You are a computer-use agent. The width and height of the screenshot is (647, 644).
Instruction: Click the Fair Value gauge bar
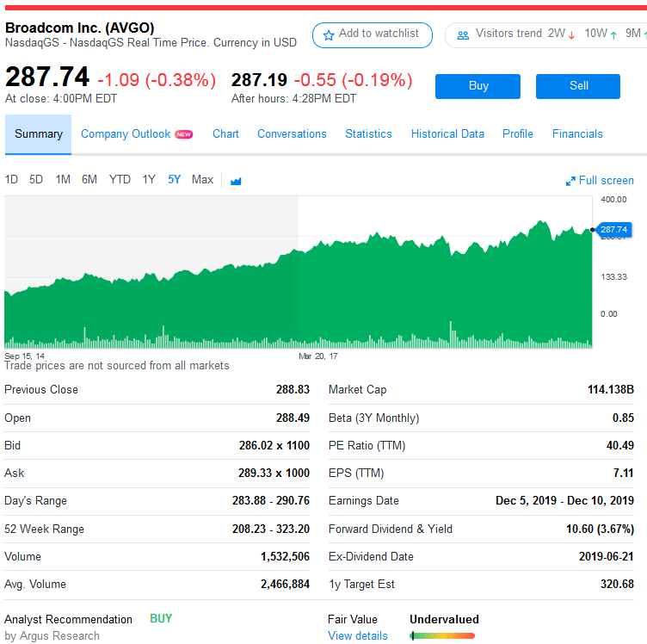tap(442, 635)
